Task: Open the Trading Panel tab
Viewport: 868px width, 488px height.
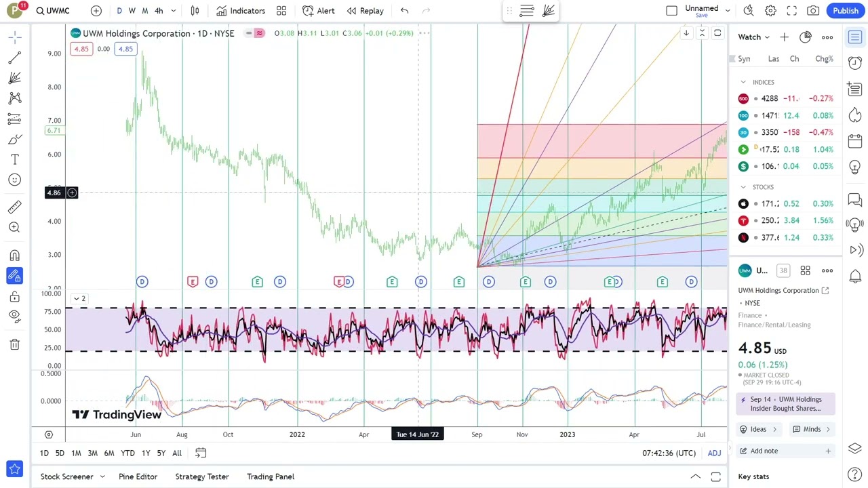Action: click(271, 476)
